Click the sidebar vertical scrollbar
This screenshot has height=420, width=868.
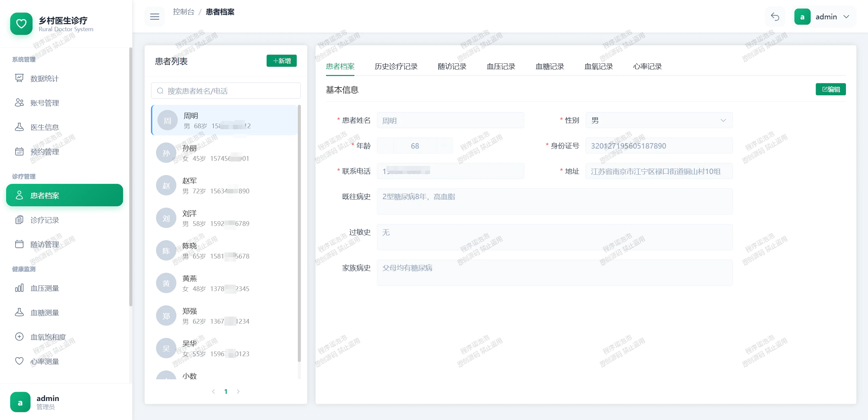[131, 176]
